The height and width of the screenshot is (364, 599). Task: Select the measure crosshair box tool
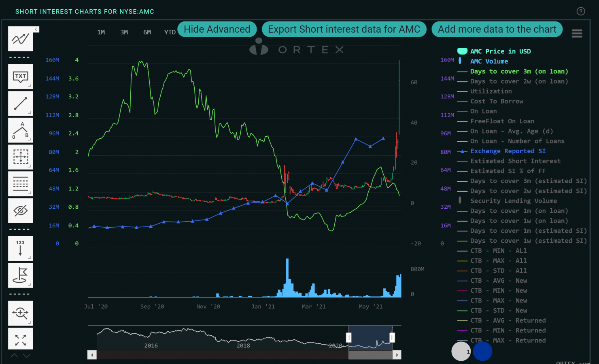click(x=20, y=157)
